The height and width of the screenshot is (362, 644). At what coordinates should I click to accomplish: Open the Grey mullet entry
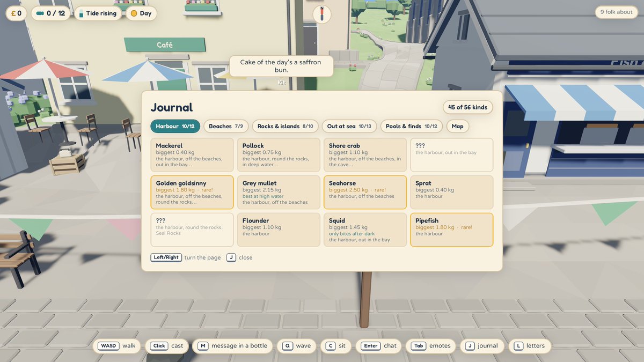click(279, 193)
